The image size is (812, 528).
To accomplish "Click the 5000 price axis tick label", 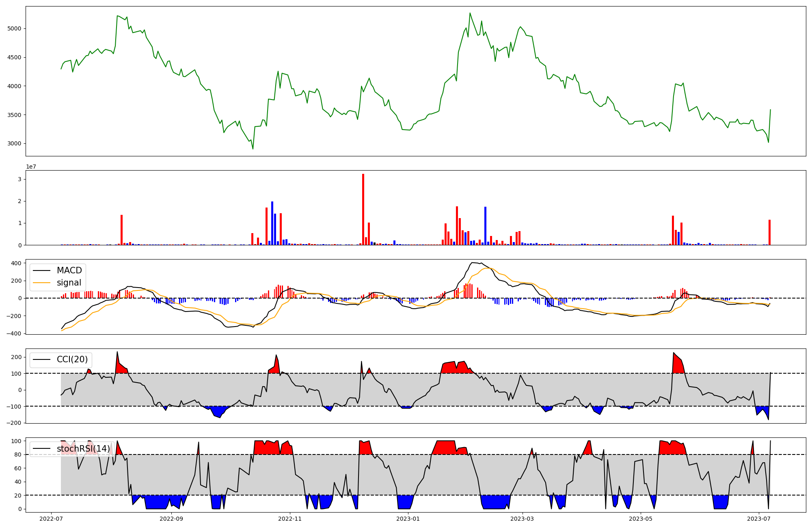I will pyautogui.click(x=14, y=29).
